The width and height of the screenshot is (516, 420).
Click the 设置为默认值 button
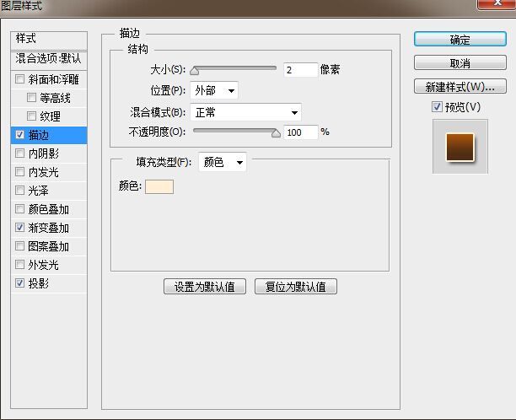(x=205, y=287)
